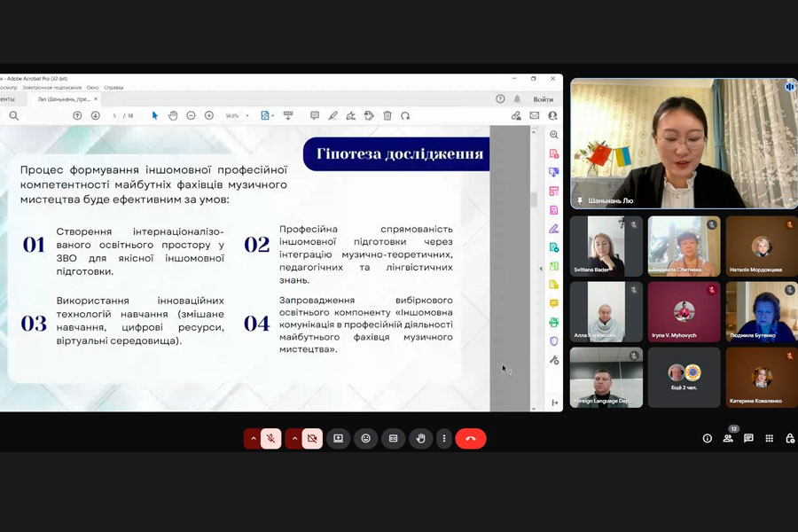The width and height of the screenshot is (798, 532).
Task: Go to the previous page with up arrow
Action: point(77,115)
